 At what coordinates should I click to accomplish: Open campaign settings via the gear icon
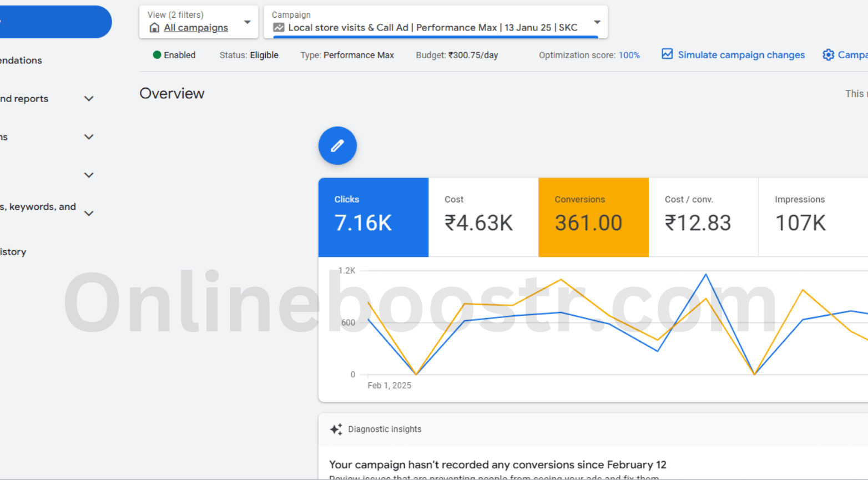coord(828,55)
